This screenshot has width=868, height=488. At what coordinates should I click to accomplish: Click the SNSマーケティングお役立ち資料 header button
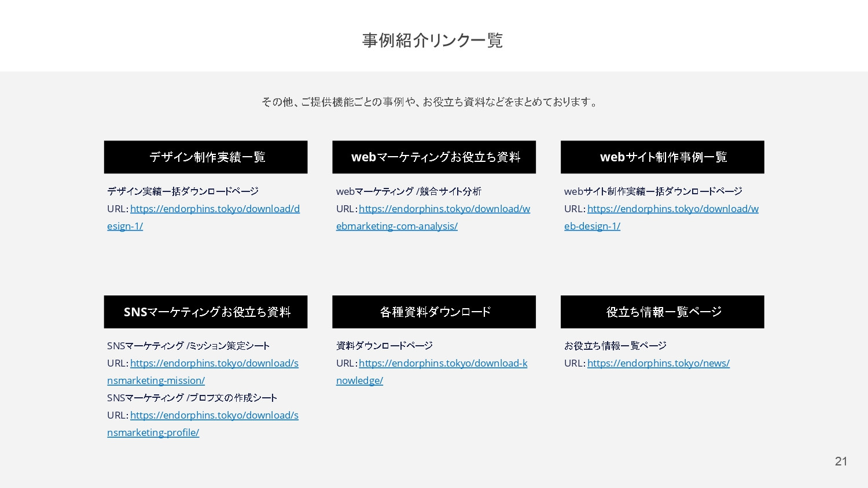pos(205,312)
